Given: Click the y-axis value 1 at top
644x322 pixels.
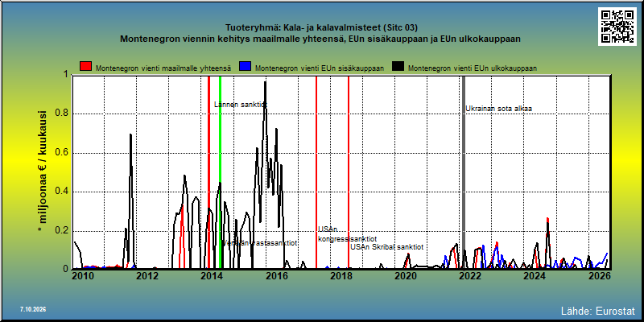Looking at the screenshot, I should coord(66,75).
